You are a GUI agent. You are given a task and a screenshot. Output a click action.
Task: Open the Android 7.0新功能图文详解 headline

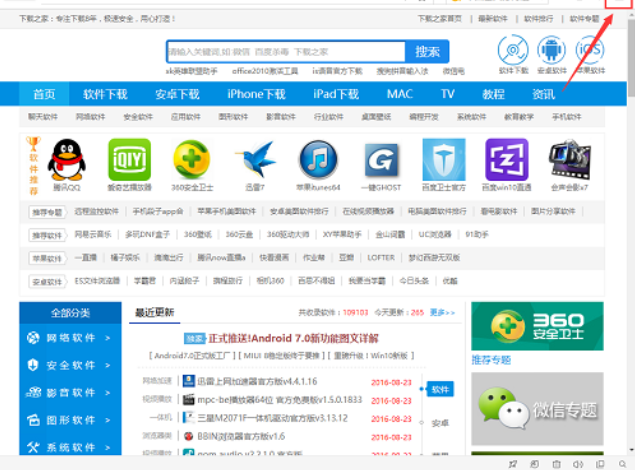[294, 338]
